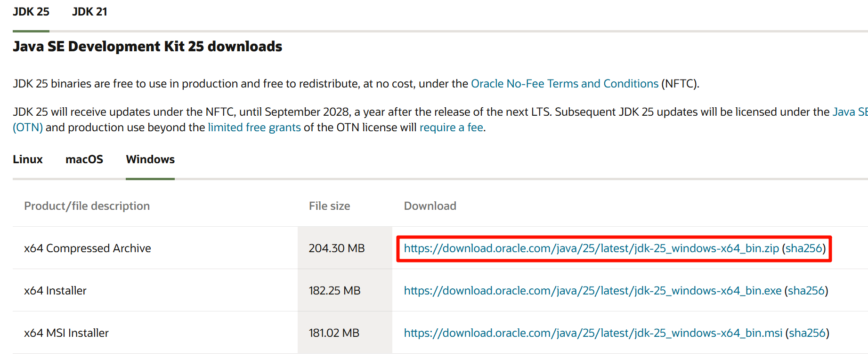Click the 204.30 MB file size cell
The height and width of the screenshot is (358, 868).
point(337,248)
